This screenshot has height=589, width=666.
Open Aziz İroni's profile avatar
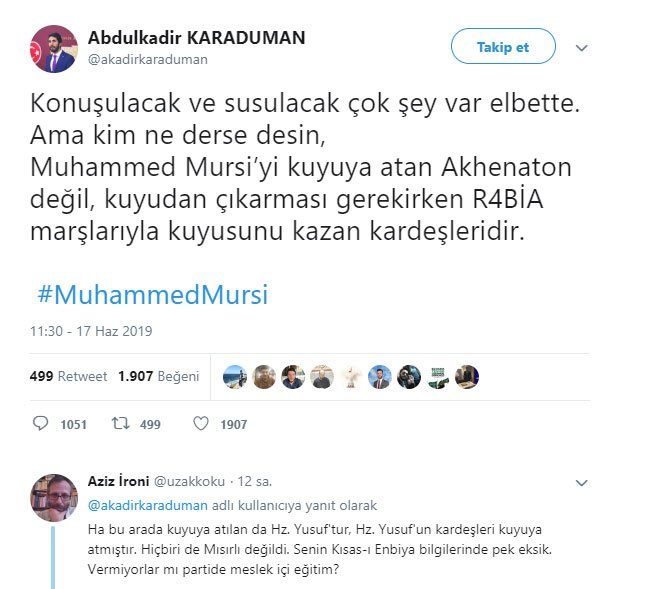coord(54,498)
